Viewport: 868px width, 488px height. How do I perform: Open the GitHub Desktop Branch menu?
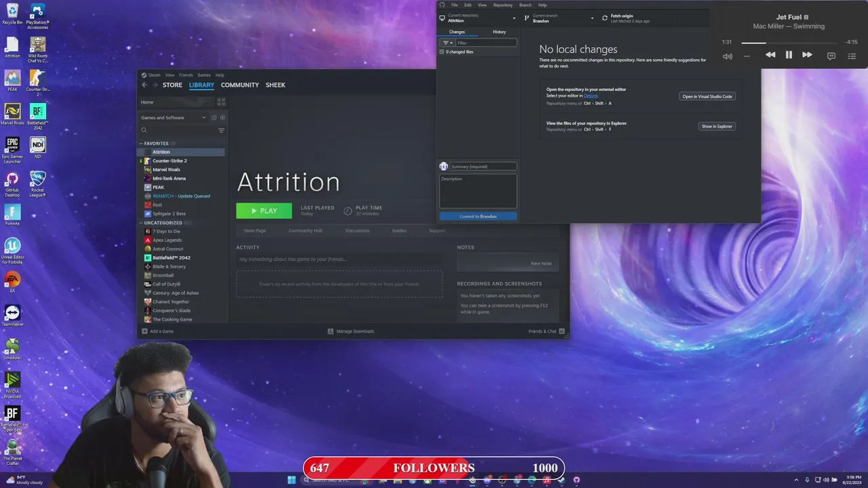(x=525, y=5)
